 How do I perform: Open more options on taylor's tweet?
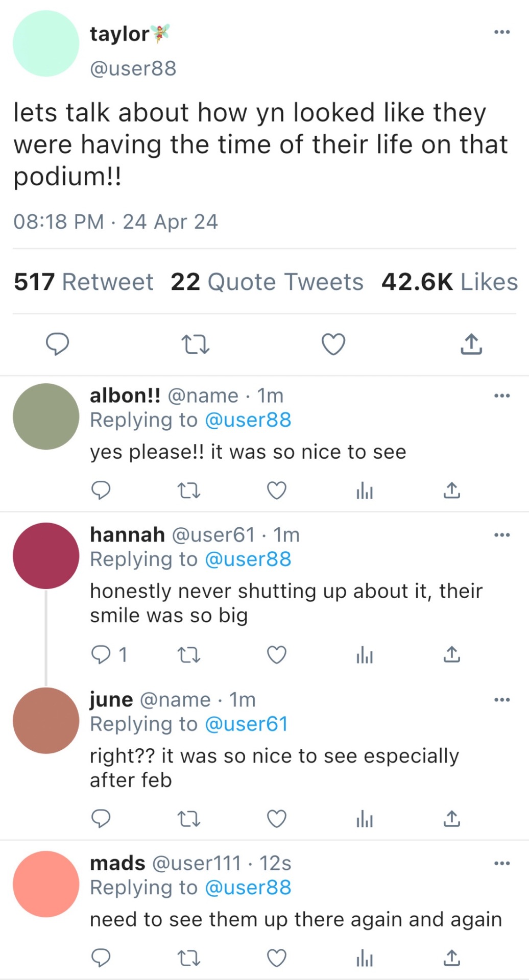[502, 32]
